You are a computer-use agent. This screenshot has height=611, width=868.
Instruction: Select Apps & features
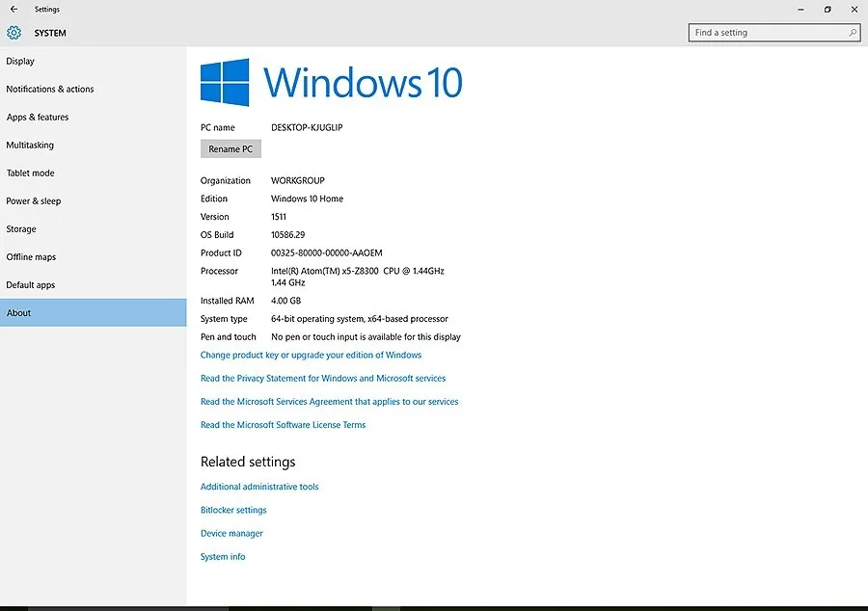(93, 117)
